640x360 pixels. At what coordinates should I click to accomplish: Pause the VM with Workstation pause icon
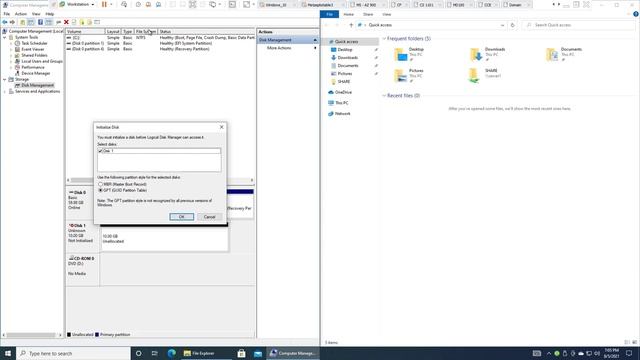click(x=104, y=4)
